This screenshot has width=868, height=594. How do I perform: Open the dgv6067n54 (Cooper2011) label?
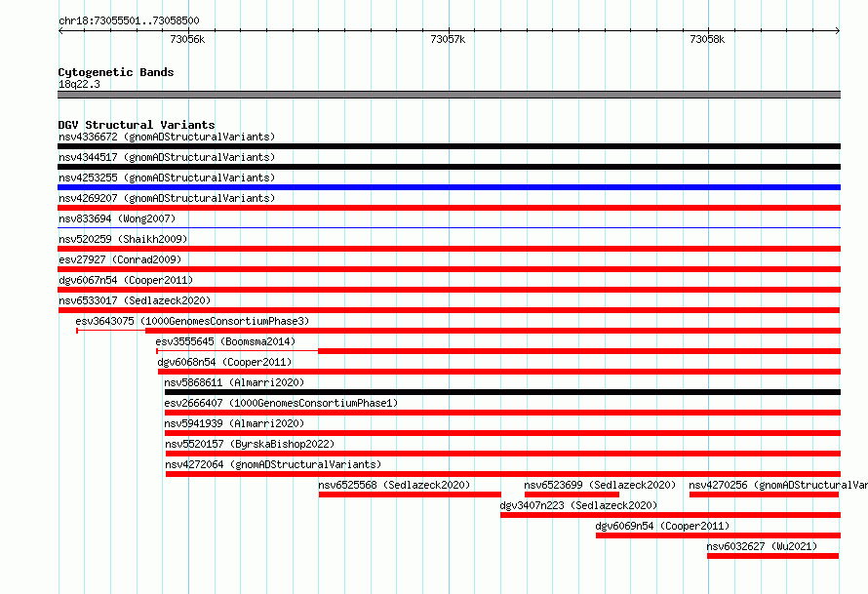[x=126, y=280]
